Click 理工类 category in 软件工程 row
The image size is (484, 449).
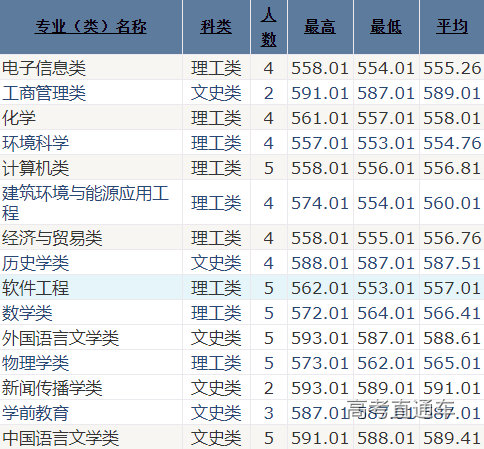216,288
